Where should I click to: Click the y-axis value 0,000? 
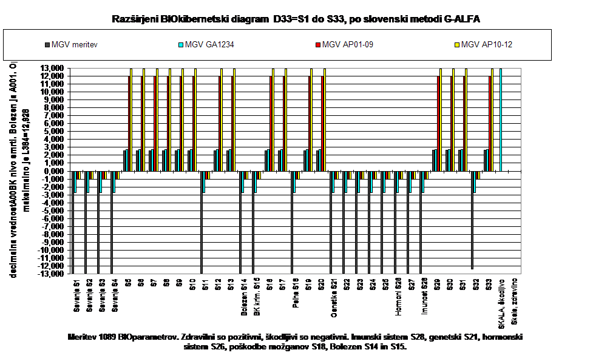coord(54,171)
